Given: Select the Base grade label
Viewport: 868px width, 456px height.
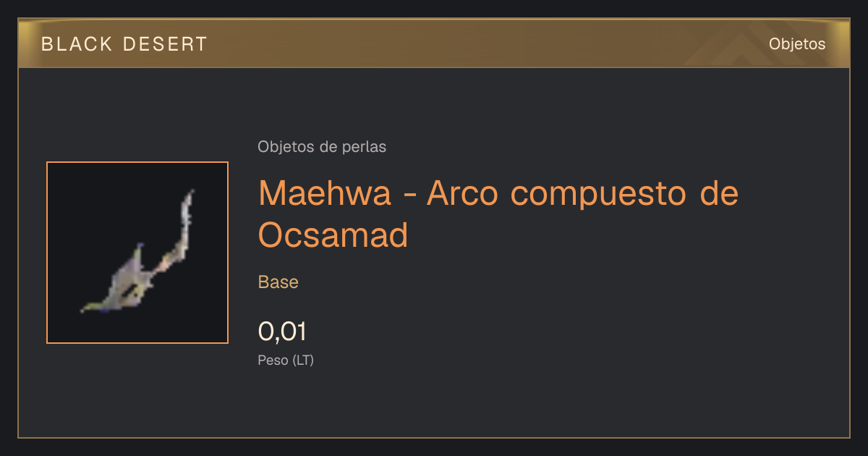Looking at the screenshot, I should point(278,282).
